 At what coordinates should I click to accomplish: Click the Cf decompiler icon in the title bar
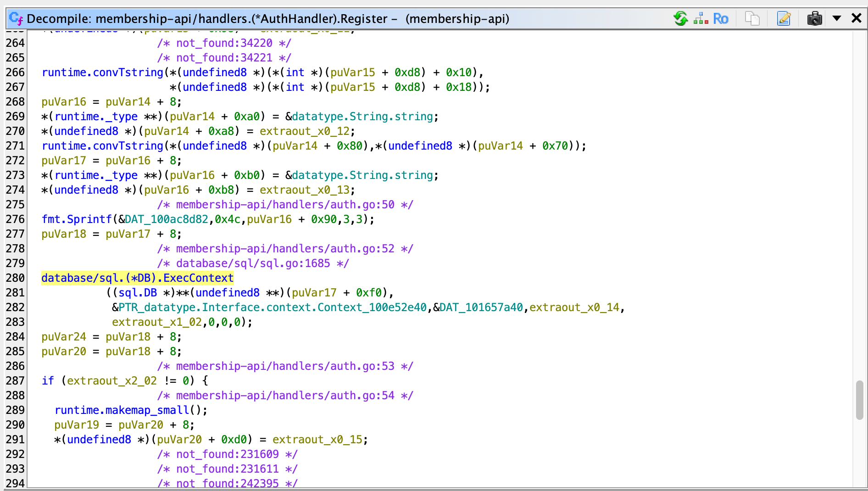click(16, 18)
